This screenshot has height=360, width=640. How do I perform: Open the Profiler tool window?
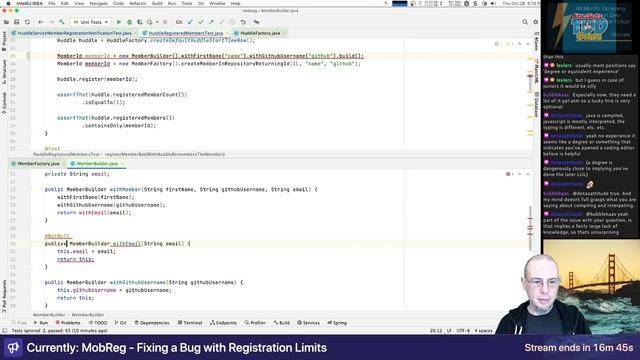(x=255, y=323)
